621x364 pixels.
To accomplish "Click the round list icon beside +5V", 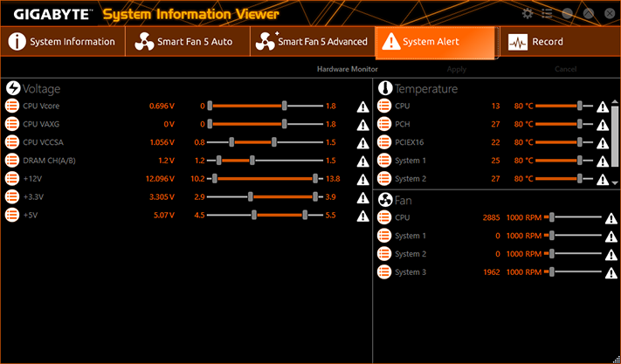I will coord(12,216).
